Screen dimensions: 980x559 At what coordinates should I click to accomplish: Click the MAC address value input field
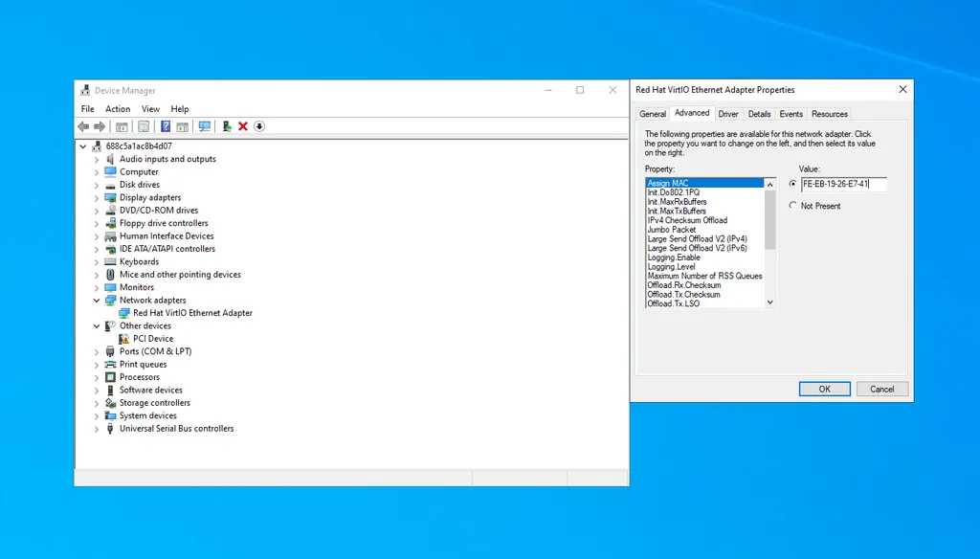(x=844, y=184)
